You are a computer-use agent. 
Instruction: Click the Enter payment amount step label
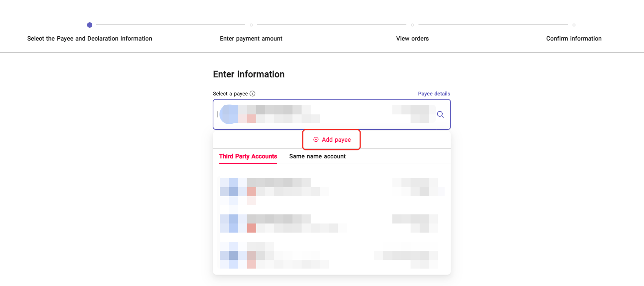tap(251, 39)
